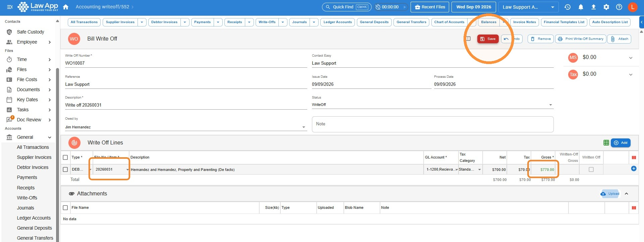Open the Status WriteOff dropdown
Viewport: 644px width, 242px height.
click(432, 105)
